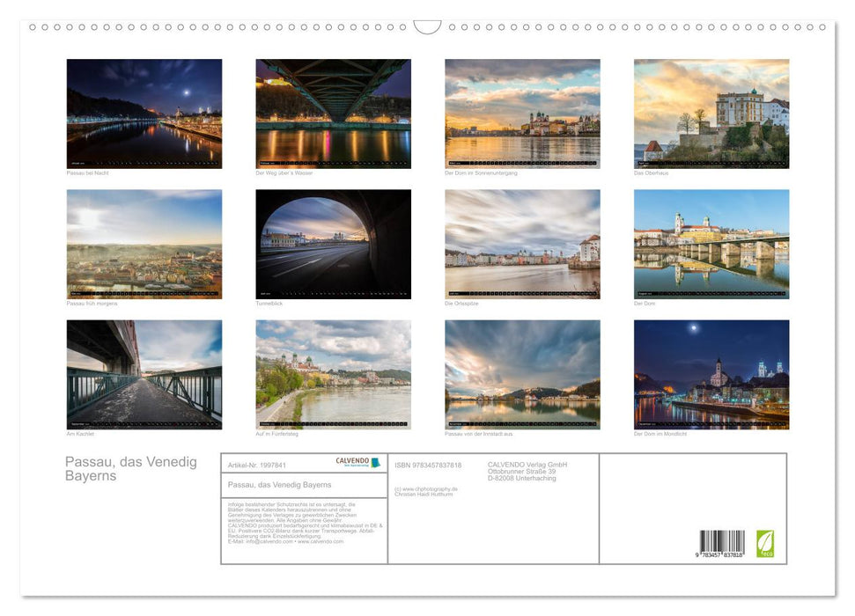The width and height of the screenshot is (855, 616).
Task: Toggle the January date strip under Passau bei Nacht
Action: point(144,163)
